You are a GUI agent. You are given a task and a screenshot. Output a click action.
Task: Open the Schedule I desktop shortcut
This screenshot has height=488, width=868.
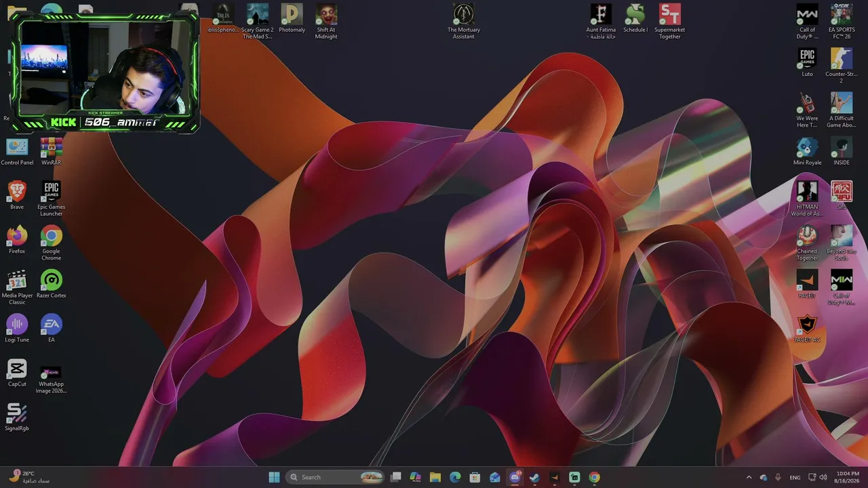coord(635,18)
